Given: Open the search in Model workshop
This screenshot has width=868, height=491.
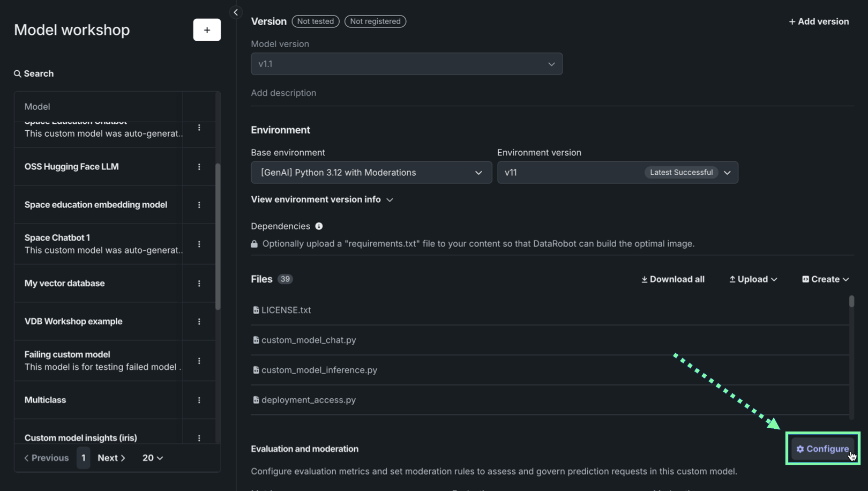Looking at the screenshot, I should click(x=34, y=73).
